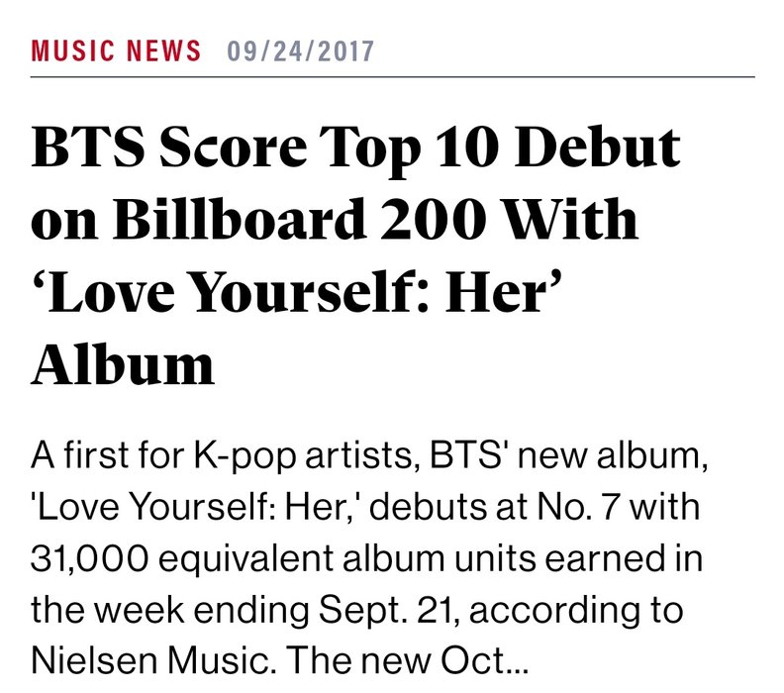Open the MUSIC NEWS category link

tap(116, 51)
